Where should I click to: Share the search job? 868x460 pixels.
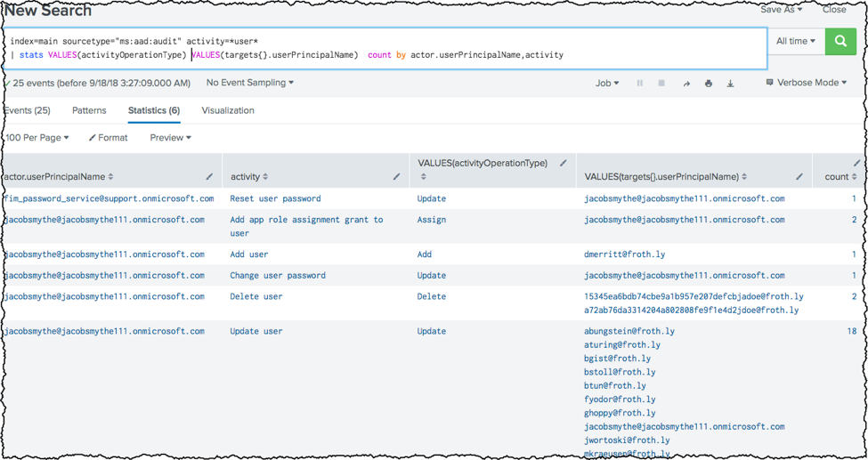click(x=686, y=84)
